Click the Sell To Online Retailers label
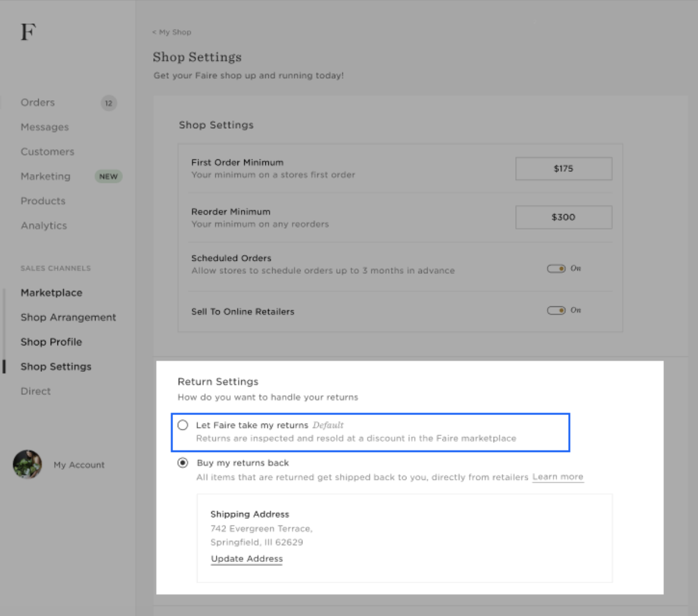This screenshot has width=698, height=616. [x=243, y=311]
